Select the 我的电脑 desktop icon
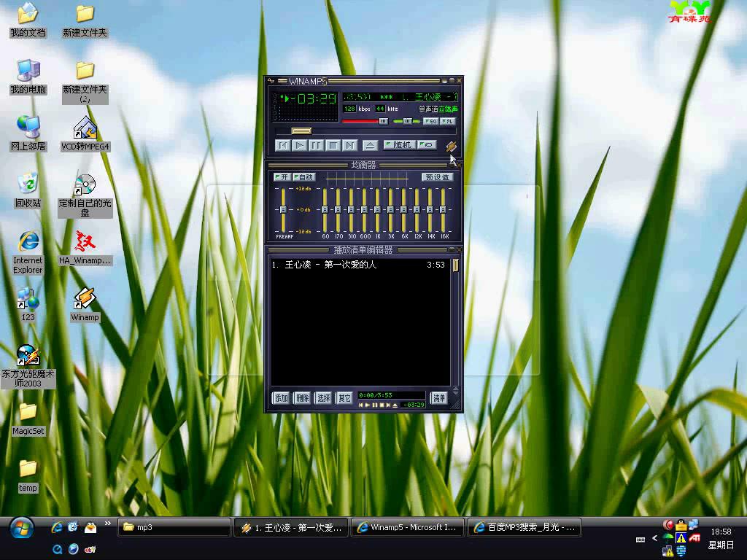This screenshot has height=560, width=747. [28, 77]
